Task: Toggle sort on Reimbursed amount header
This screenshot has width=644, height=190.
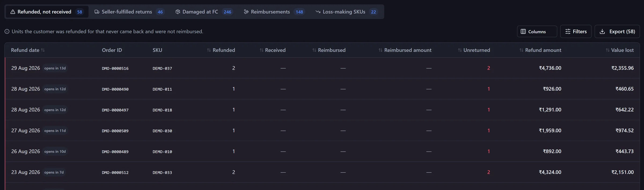Action: pyautogui.click(x=405, y=50)
